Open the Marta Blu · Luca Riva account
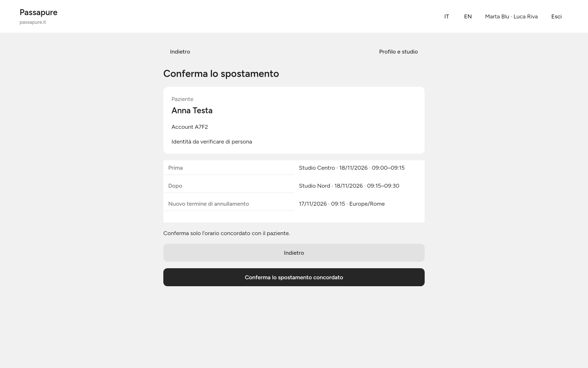588x368 pixels. point(511,16)
